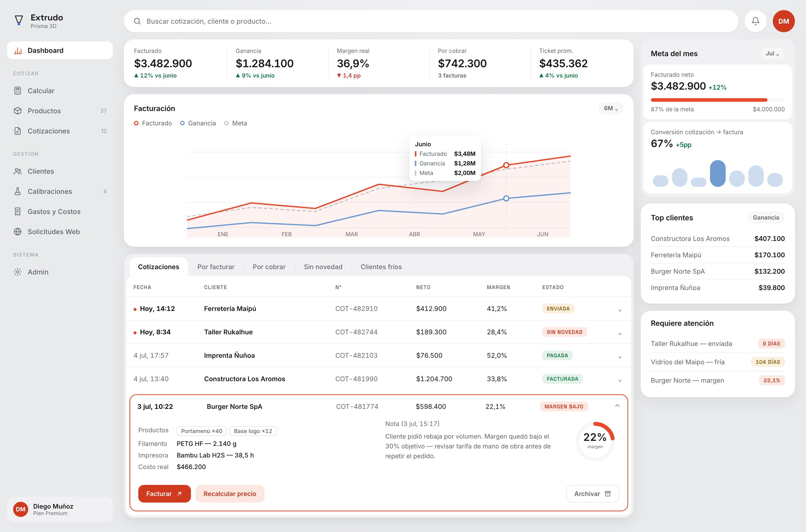Click the Base logo ×12 product chip
The image size is (806, 532).
pyautogui.click(x=253, y=431)
